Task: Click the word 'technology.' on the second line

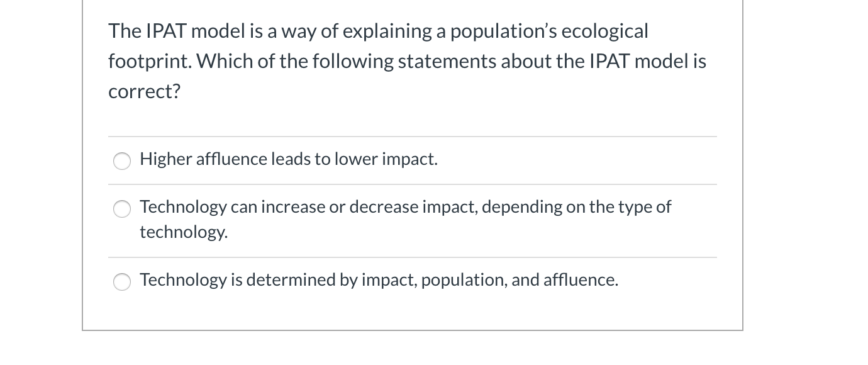Action: (183, 232)
